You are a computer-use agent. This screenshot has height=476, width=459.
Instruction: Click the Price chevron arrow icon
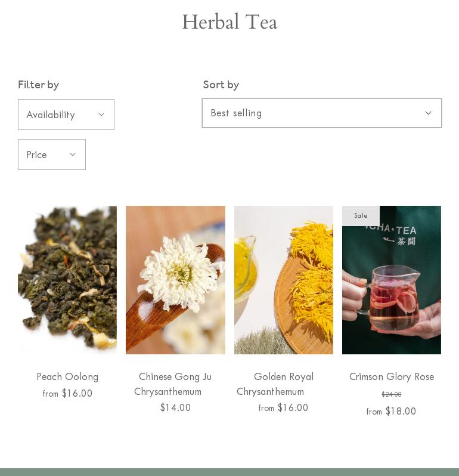click(73, 154)
